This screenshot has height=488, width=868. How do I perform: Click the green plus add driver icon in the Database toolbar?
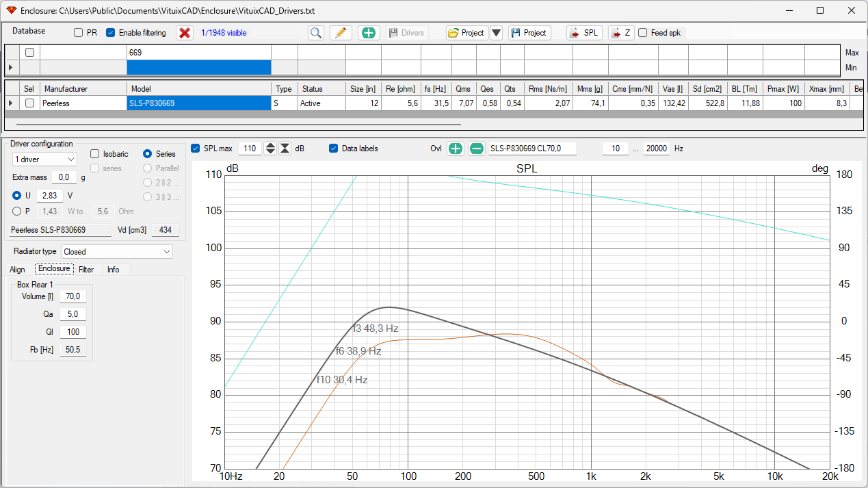(x=369, y=33)
